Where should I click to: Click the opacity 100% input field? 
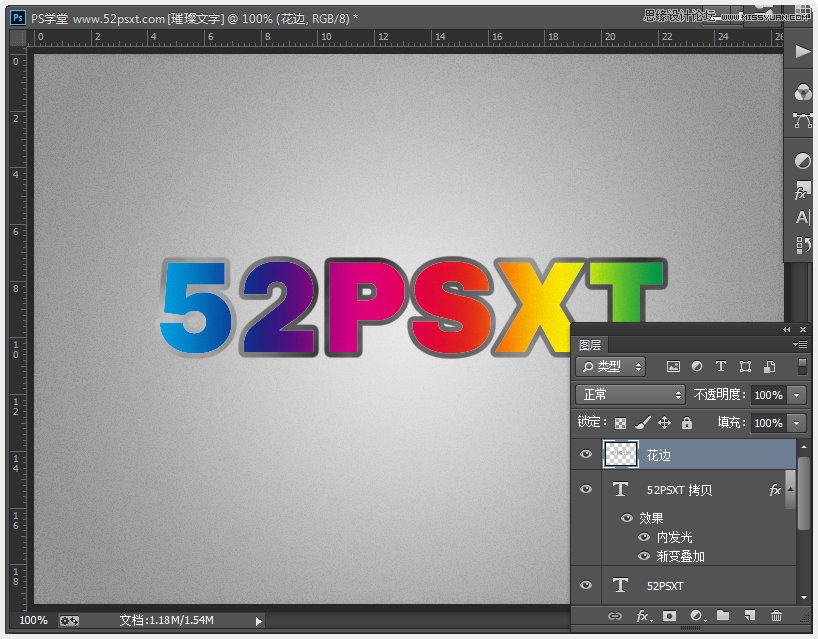point(769,395)
